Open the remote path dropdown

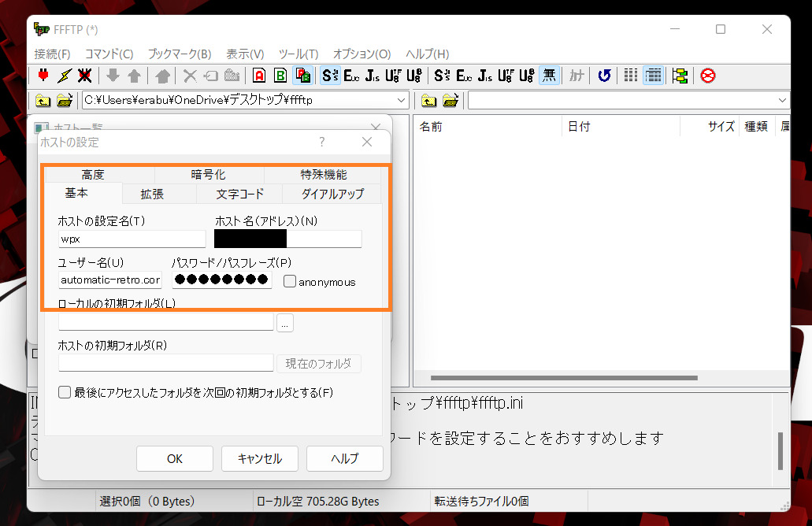pyautogui.click(x=781, y=100)
